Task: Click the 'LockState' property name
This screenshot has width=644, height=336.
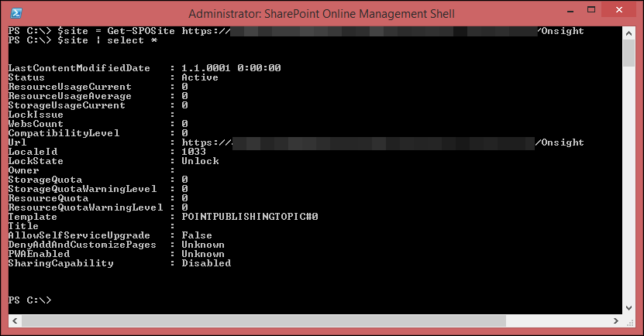Action: pos(36,161)
